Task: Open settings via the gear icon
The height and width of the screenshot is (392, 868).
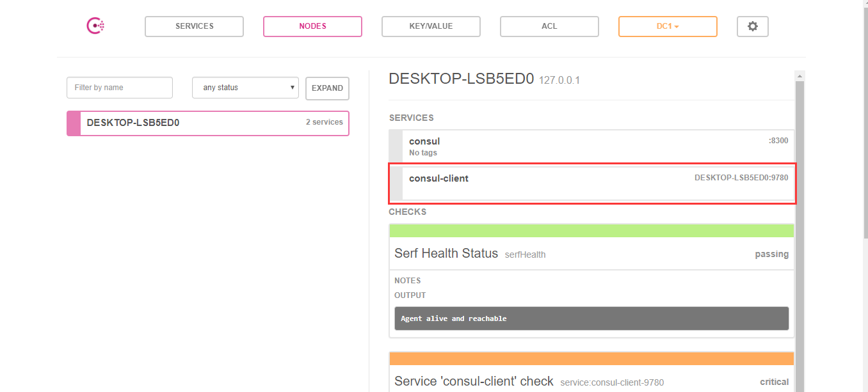Action: coord(753,26)
